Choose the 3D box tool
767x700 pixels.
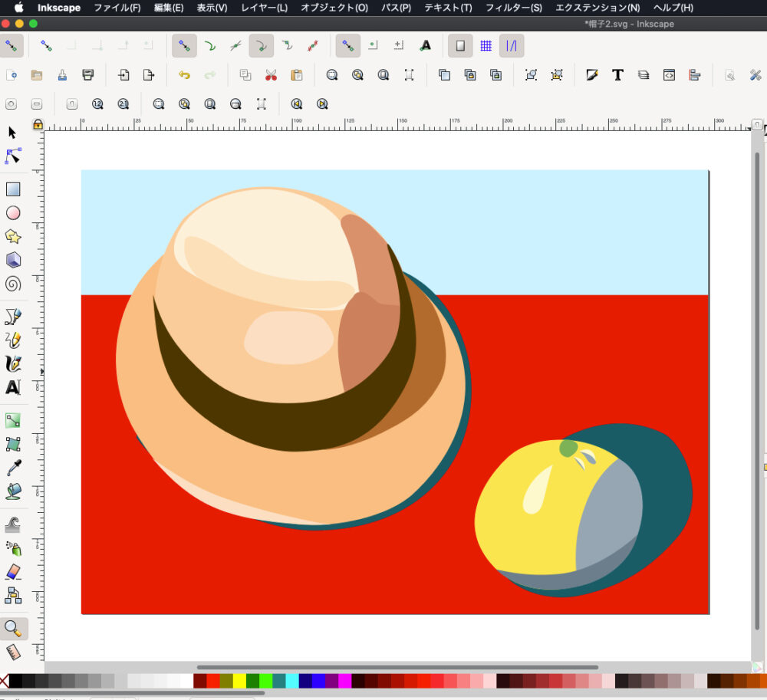coord(13,261)
